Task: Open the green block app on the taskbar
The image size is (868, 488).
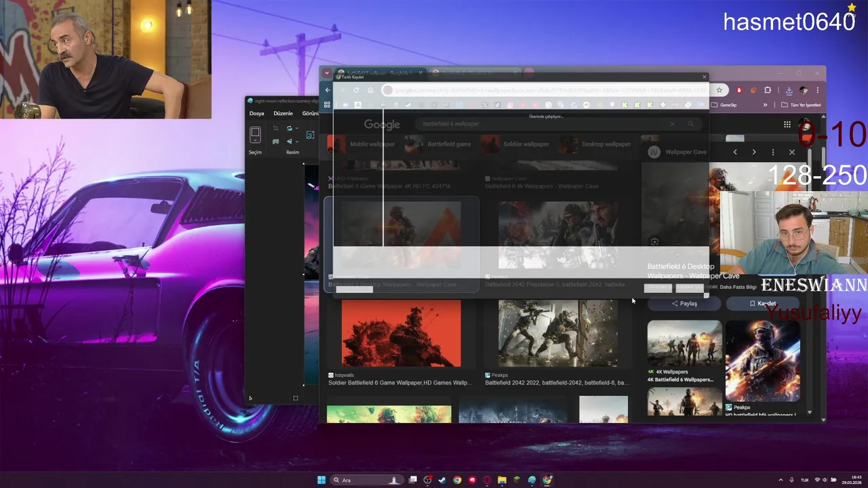Action: tap(517, 480)
